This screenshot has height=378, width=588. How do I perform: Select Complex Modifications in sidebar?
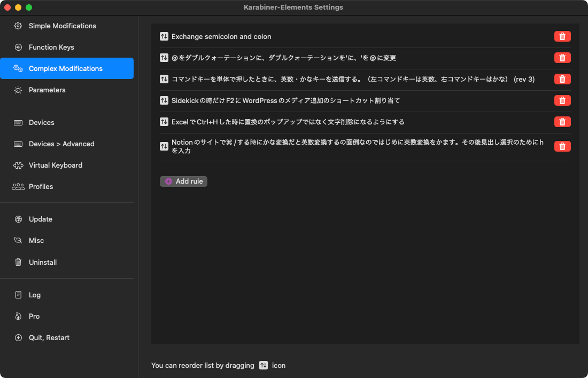tap(67, 68)
